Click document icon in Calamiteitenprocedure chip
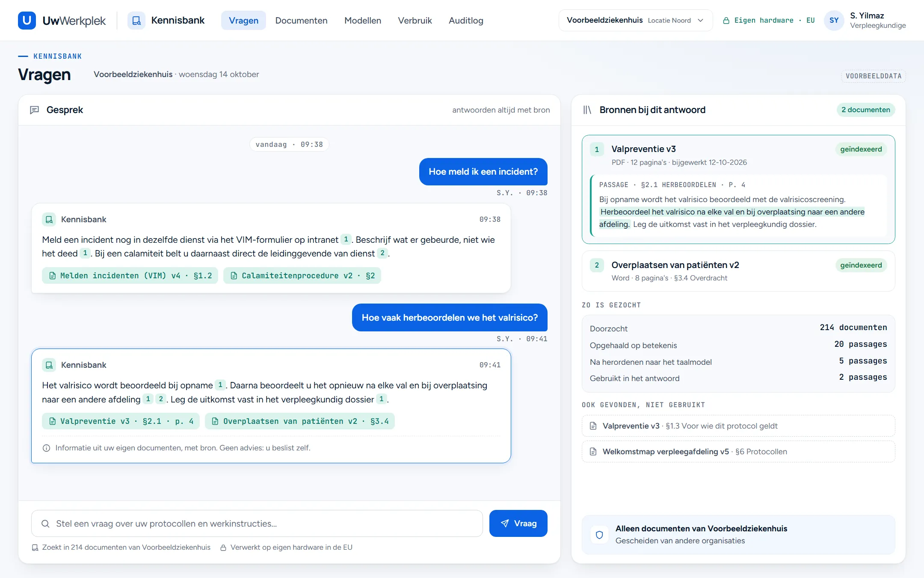 (x=234, y=276)
